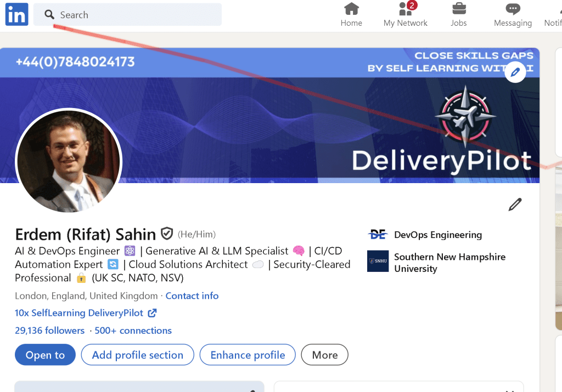
Task: Edit the banner using the pencil icon
Action: point(515,72)
